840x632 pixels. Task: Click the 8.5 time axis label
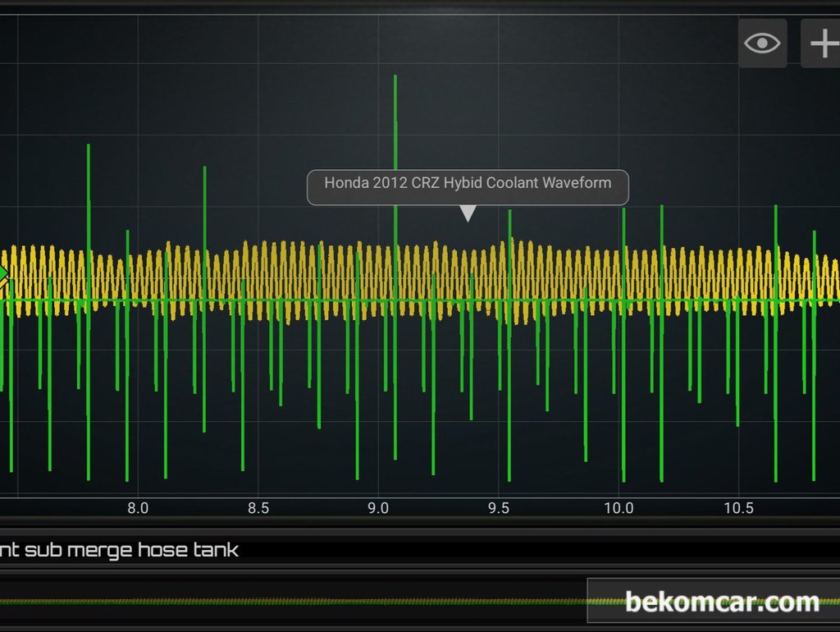click(x=258, y=508)
